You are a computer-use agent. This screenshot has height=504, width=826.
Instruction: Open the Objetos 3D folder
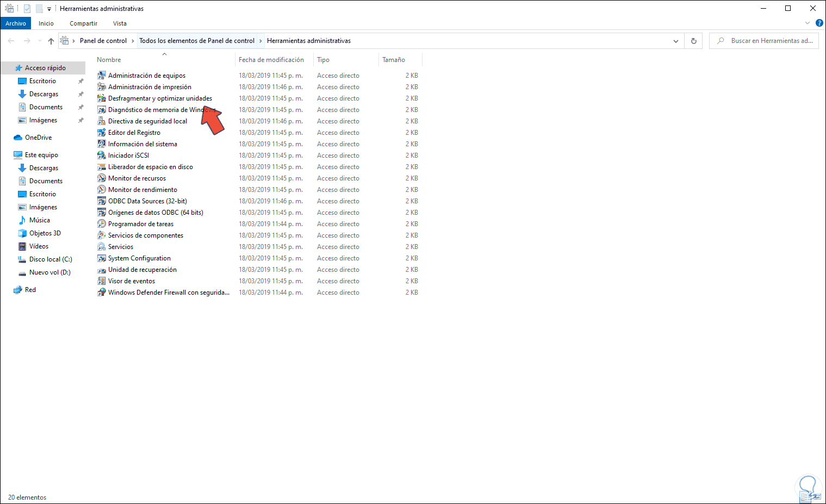coord(45,233)
